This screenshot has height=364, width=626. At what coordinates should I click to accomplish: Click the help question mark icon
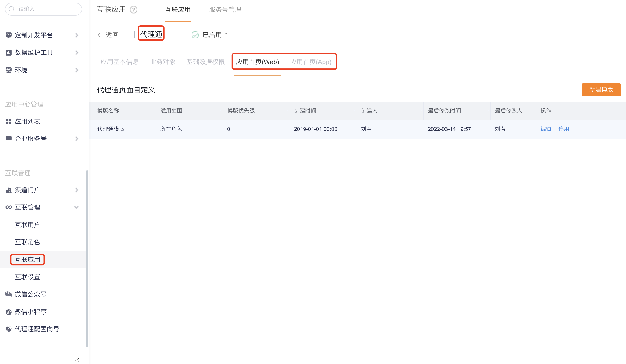coord(134,10)
